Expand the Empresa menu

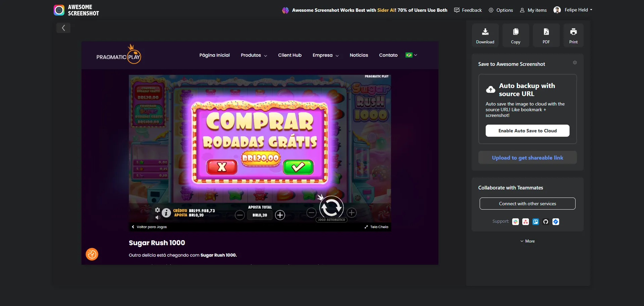tap(326, 55)
